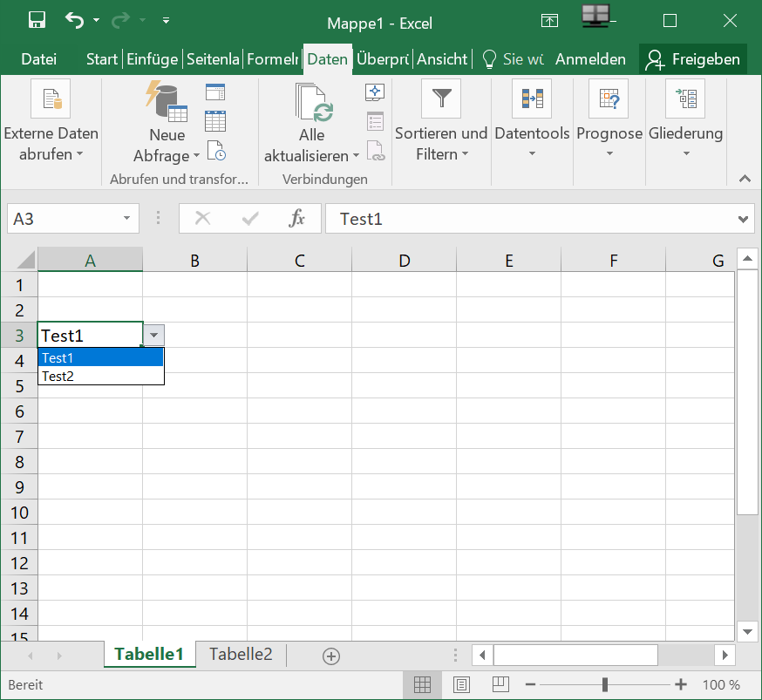
Task: Click into the formula bar showing Test1
Action: (x=530, y=219)
